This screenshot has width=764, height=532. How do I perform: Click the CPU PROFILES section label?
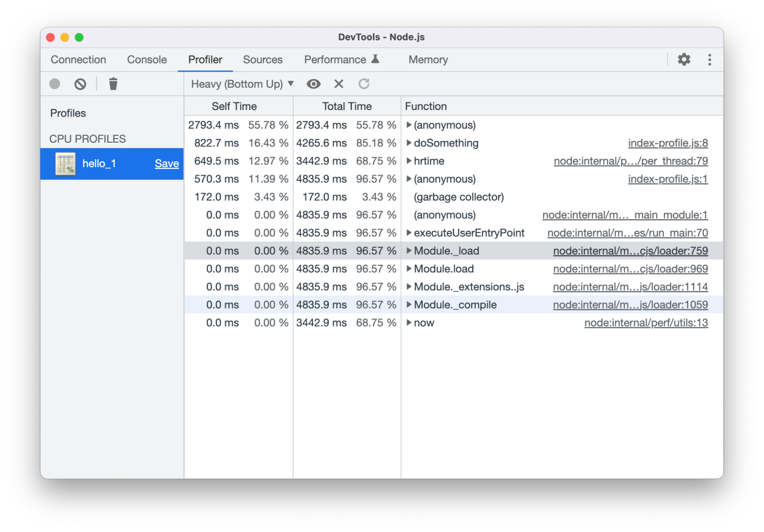click(88, 139)
